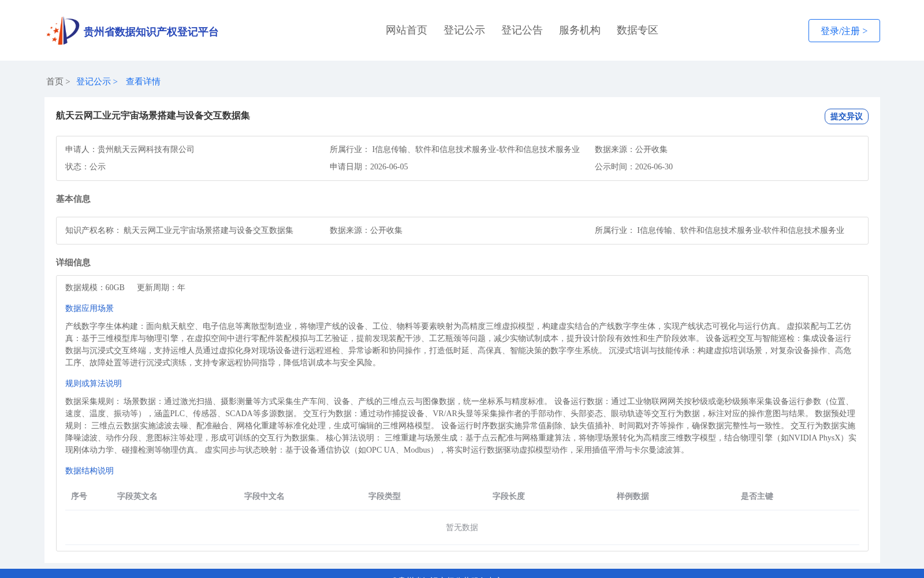The image size is (924, 578).
Task: Click 字段中文名 column header
Action: [264, 496]
